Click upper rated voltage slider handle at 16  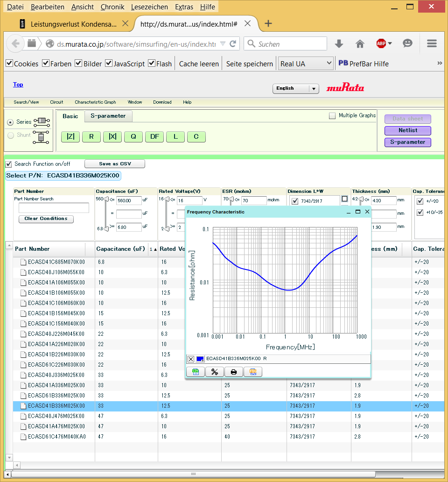point(168,199)
